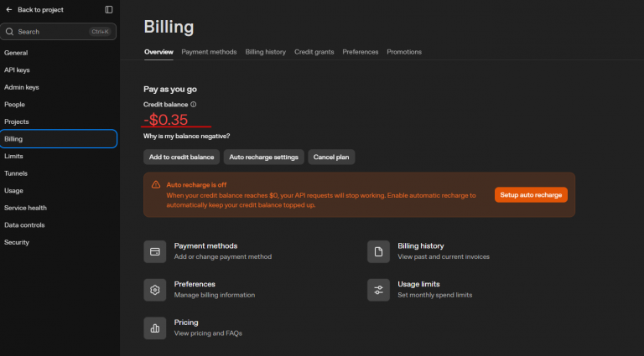Switch to Billing history tab
Image resolution: width=644 pixels, height=356 pixels.
pos(265,52)
